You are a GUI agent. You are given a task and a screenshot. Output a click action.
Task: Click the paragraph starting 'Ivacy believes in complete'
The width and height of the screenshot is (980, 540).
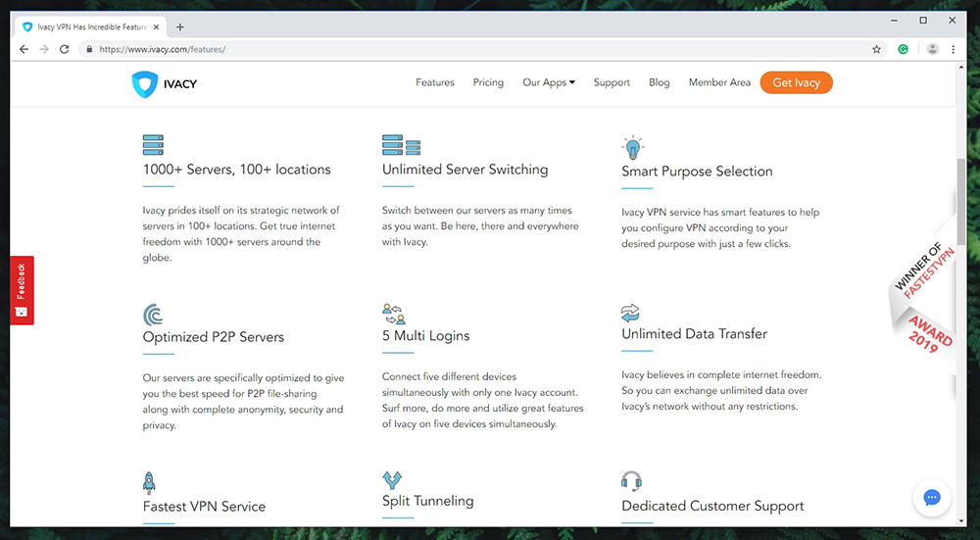[x=721, y=390]
